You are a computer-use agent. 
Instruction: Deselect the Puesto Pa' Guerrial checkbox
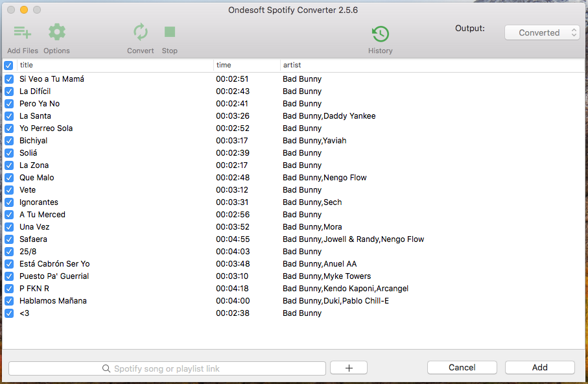coord(9,276)
